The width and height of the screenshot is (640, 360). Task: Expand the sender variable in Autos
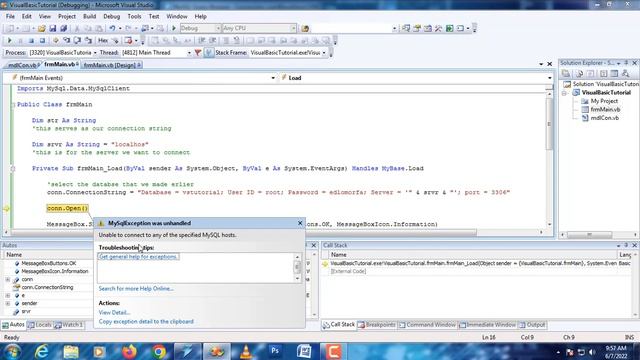coord(8,304)
